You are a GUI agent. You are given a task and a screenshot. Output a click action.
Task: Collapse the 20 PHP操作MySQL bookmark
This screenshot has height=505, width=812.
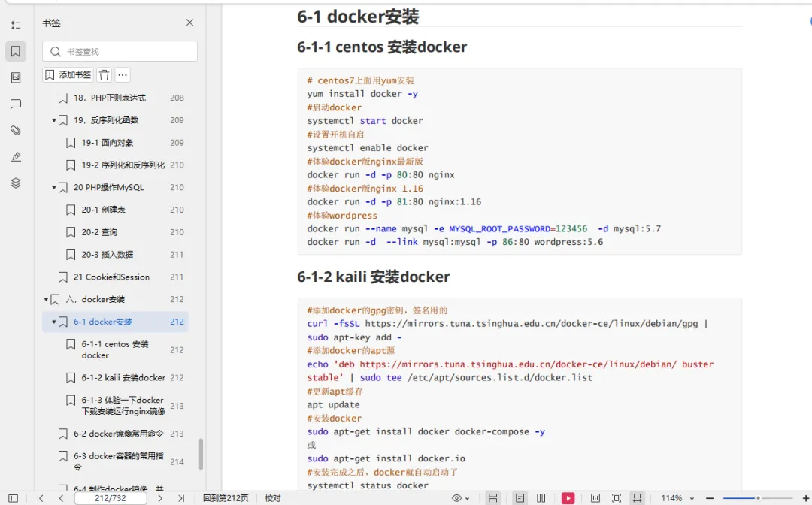pyautogui.click(x=54, y=187)
